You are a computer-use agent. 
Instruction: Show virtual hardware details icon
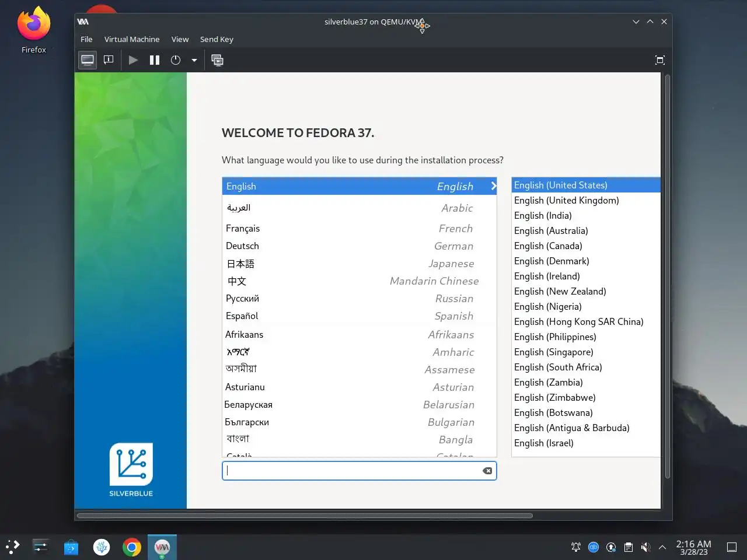[x=109, y=60]
